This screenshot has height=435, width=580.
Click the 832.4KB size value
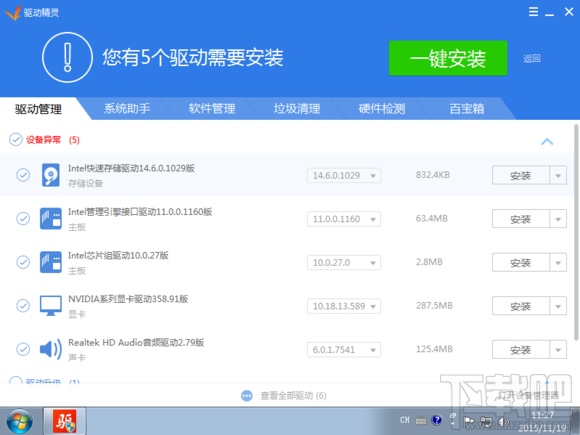433,175
